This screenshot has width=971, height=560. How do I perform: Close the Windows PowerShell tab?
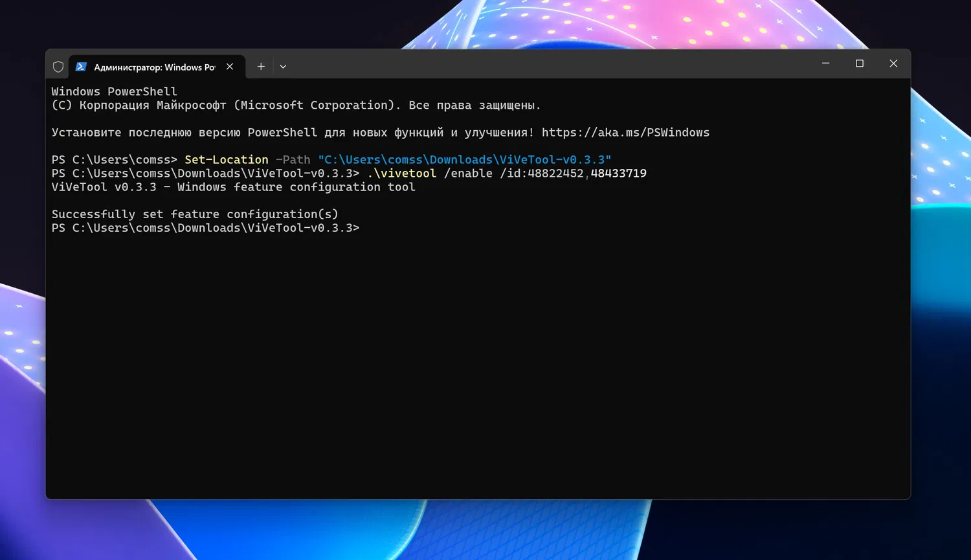click(x=230, y=67)
